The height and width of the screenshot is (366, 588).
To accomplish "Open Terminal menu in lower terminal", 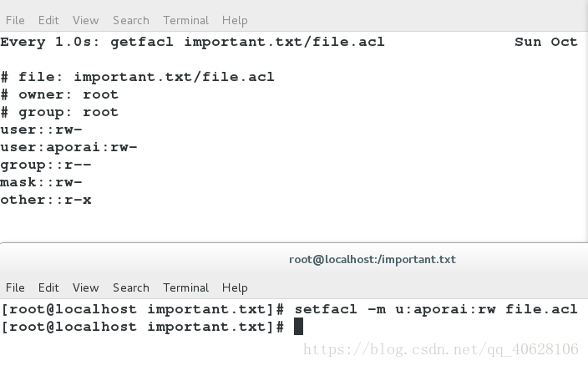I will pos(185,287).
